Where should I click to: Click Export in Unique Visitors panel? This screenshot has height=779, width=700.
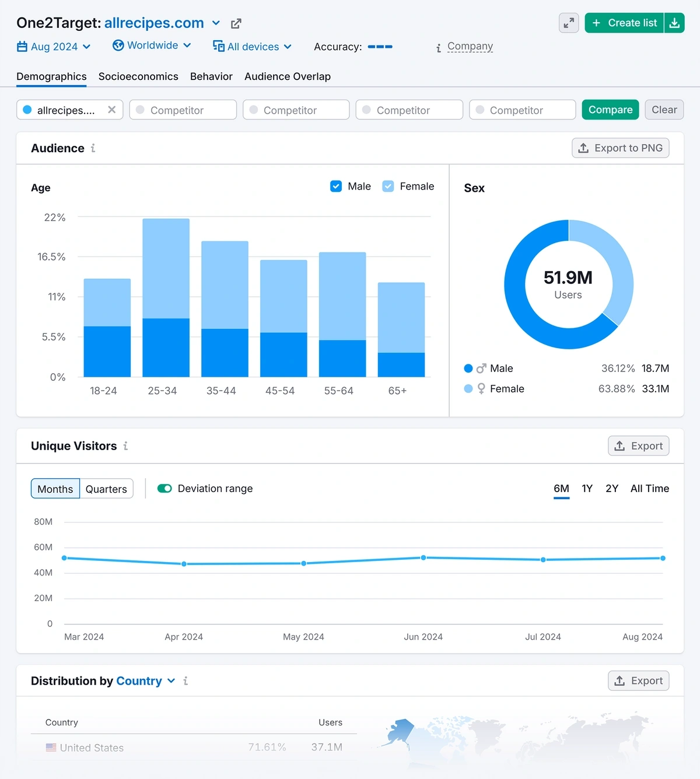(639, 446)
